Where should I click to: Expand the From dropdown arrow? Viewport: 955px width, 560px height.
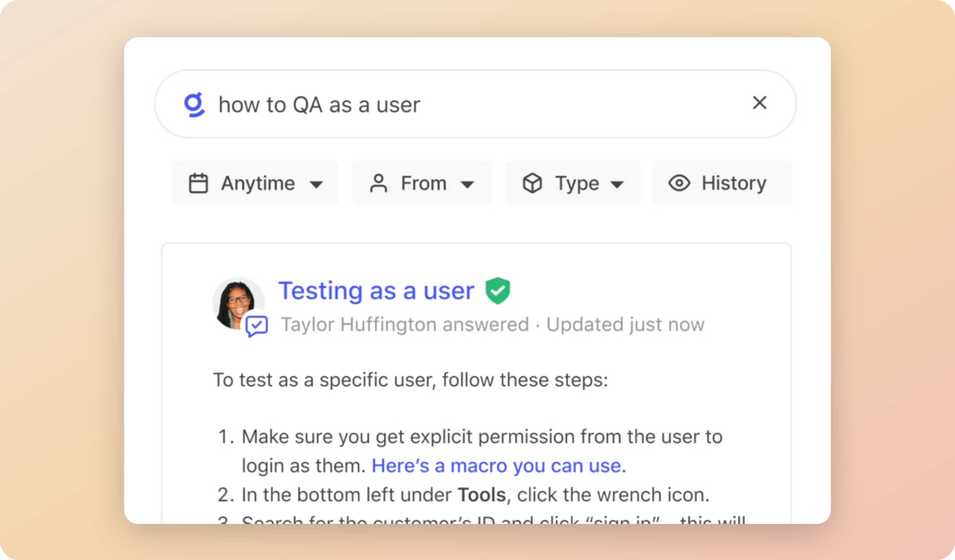tap(467, 185)
